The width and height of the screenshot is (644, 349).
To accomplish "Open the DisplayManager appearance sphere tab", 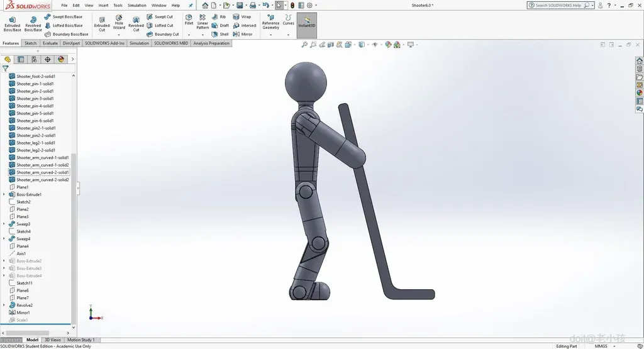I will pos(61,59).
